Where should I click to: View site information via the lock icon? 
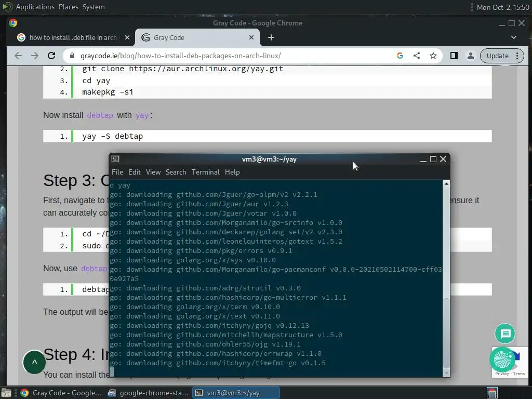(72, 56)
